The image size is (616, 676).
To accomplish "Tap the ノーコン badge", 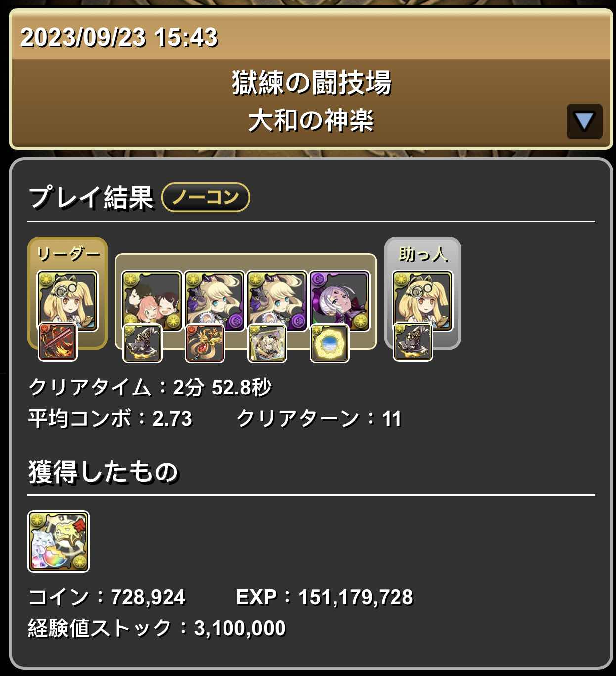I will point(206,197).
